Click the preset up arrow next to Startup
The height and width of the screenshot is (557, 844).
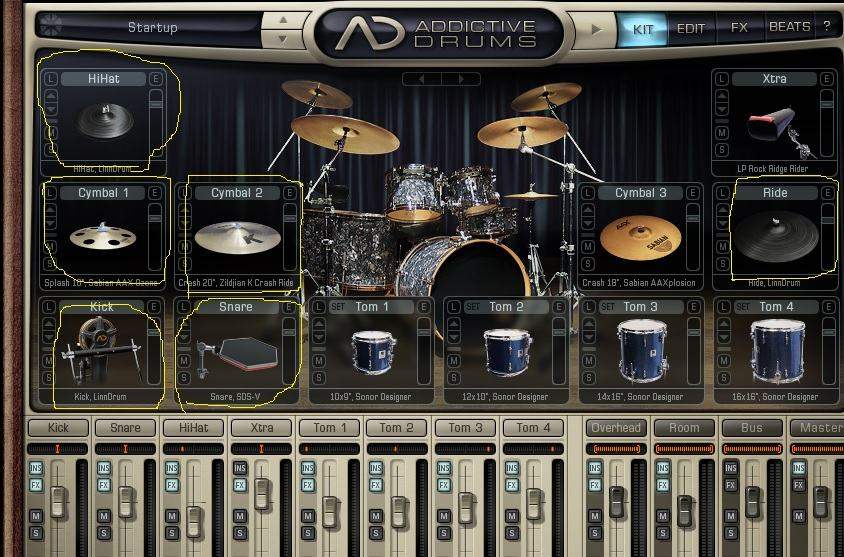point(283,20)
